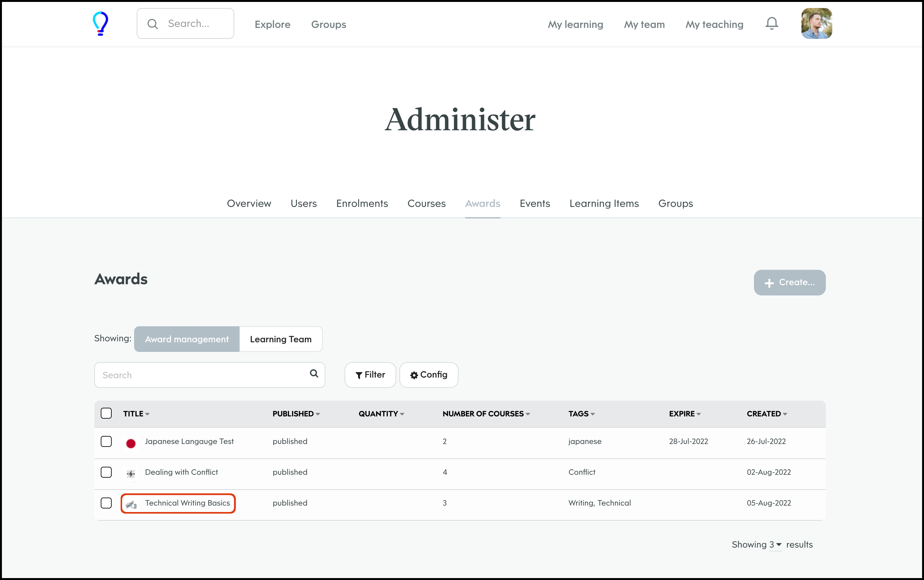Click the Japanese Language Test red circle icon

click(x=131, y=443)
